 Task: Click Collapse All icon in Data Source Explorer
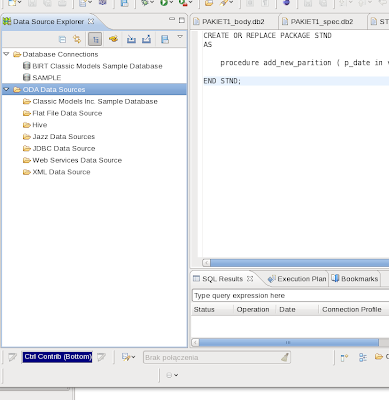coord(62,39)
